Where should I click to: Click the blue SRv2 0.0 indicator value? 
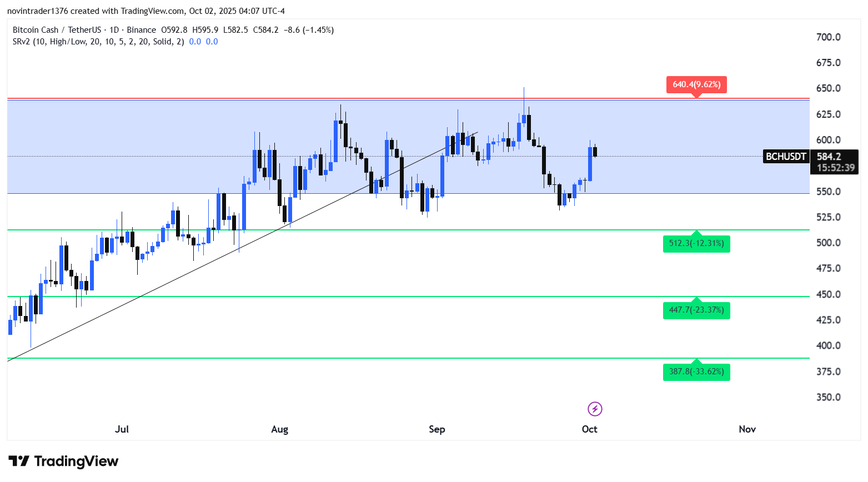tap(195, 42)
